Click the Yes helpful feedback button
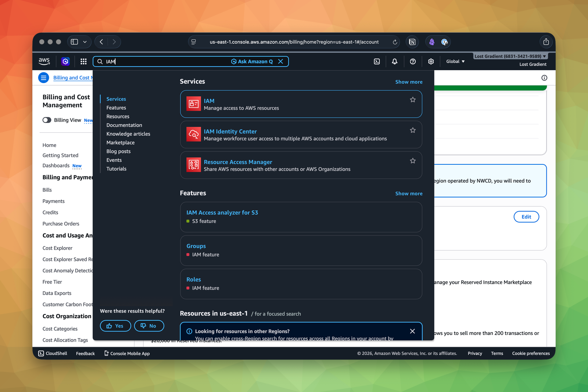588x392 pixels. [115, 326]
